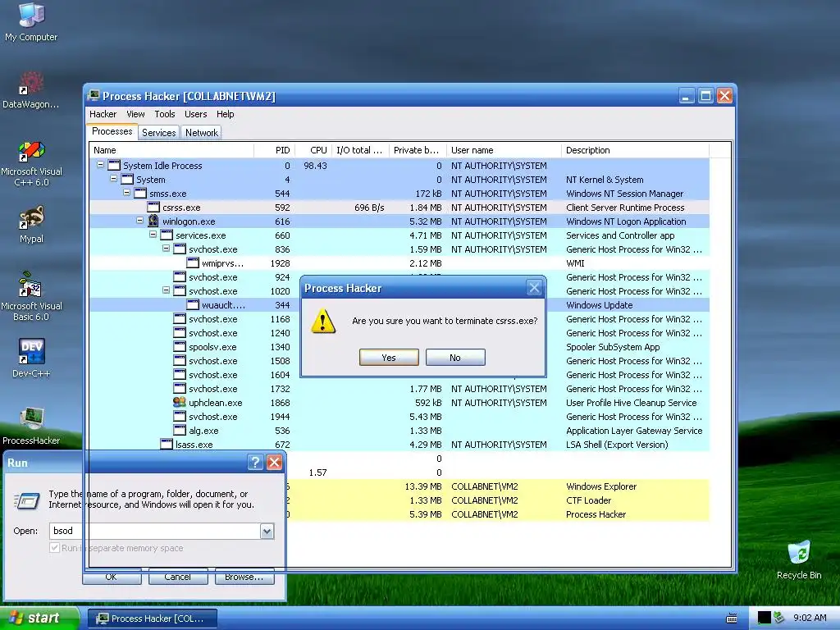Sort by the Name column header
The width and height of the screenshot is (840, 630).
171,150
